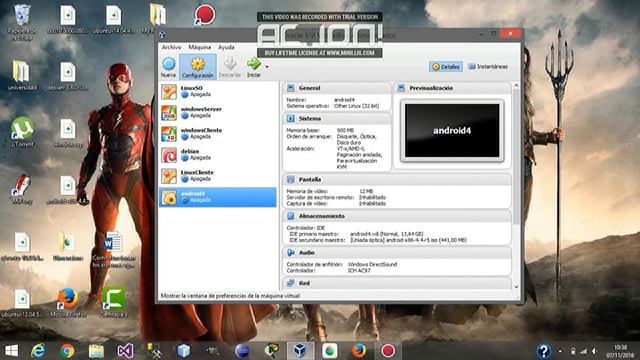Viewport: 640px width, 360px height.
Task: Launch Internet Explorer from taskbar
Action: pyautogui.click(x=38, y=351)
